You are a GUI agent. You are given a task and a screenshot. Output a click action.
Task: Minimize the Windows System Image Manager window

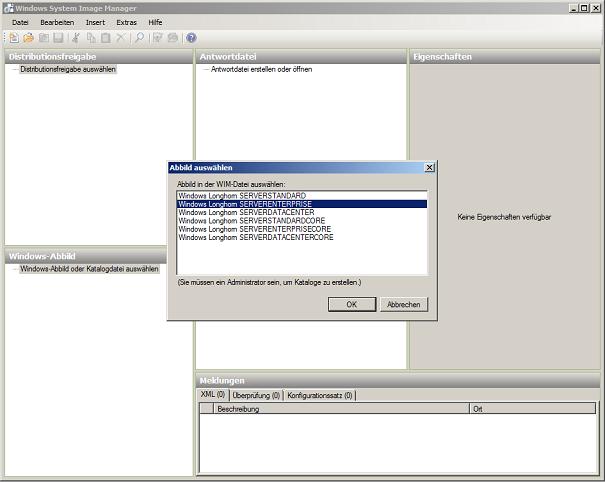click(574, 8)
